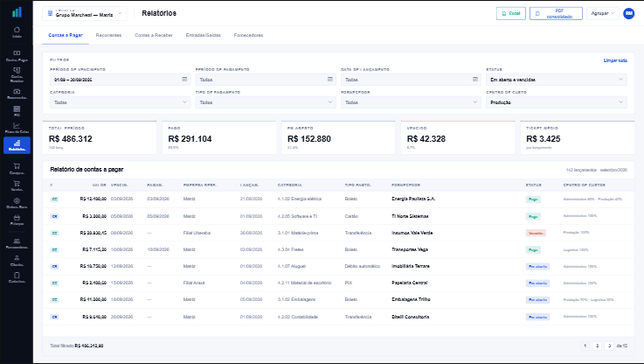
Task: Open the RM user avatar
Action: (x=629, y=13)
